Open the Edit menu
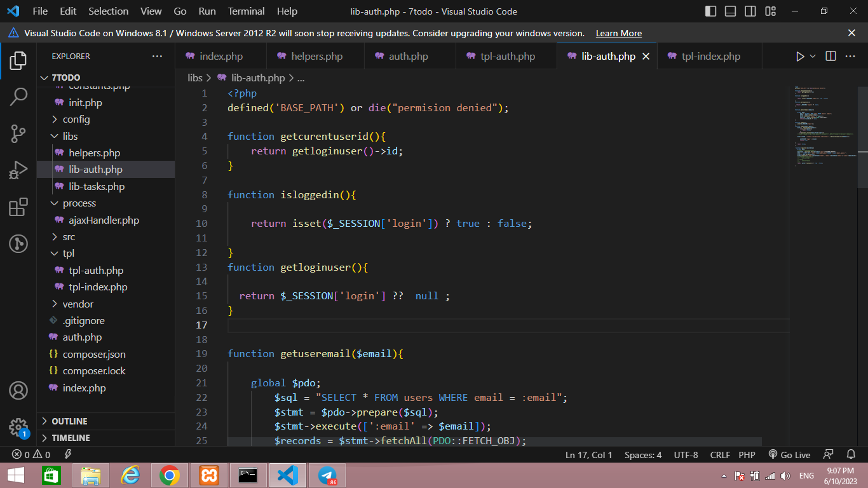868x488 pixels. click(x=68, y=11)
